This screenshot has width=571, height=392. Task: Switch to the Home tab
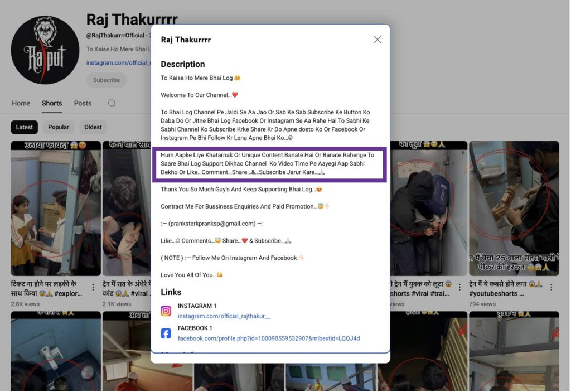(21, 103)
